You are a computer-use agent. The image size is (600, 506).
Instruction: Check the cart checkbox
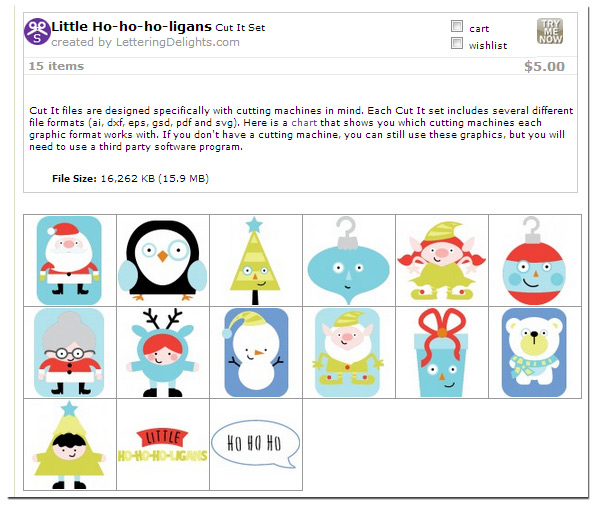(x=457, y=26)
